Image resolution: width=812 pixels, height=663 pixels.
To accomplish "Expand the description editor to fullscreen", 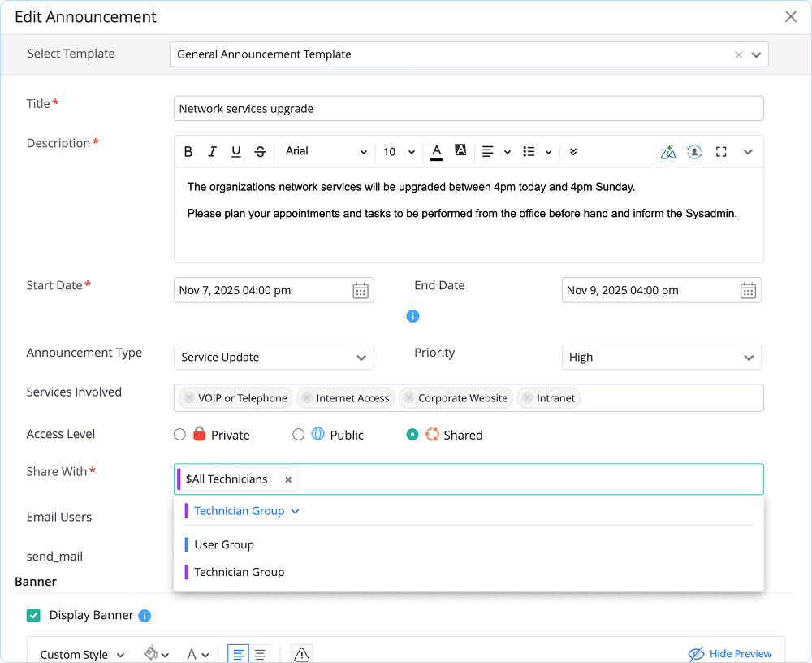I will point(721,151).
